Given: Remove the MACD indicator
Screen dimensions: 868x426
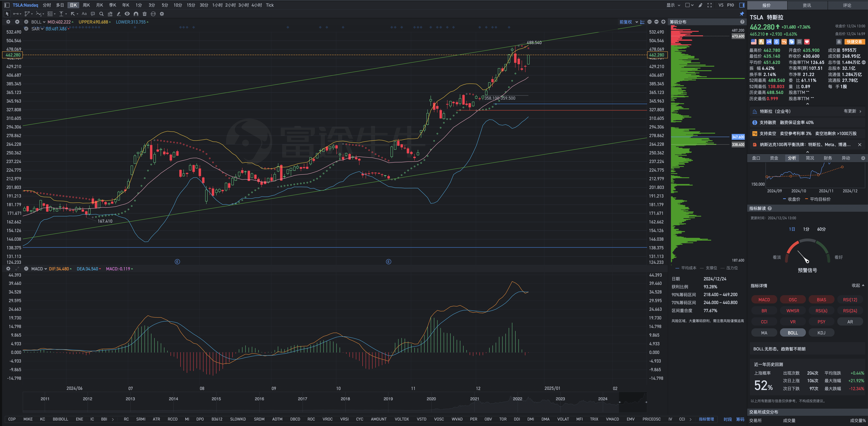Looking at the screenshot, I should pyautogui.click(x=26, y=269).
